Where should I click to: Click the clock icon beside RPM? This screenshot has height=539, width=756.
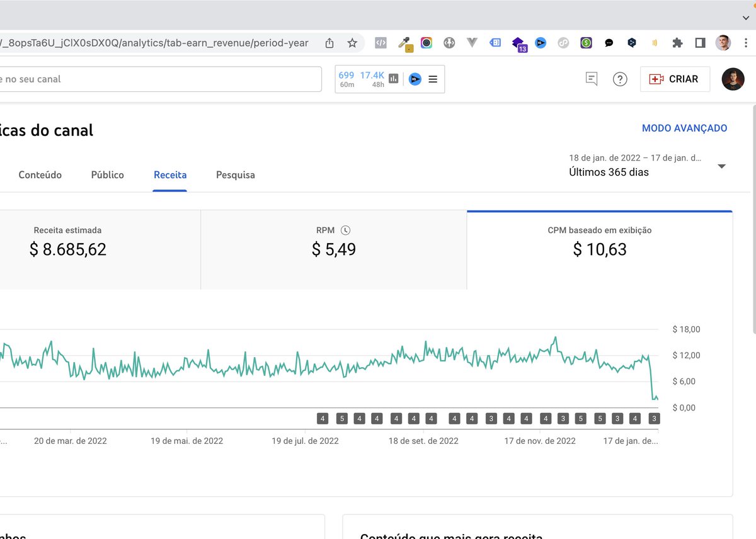pos(345,230)
